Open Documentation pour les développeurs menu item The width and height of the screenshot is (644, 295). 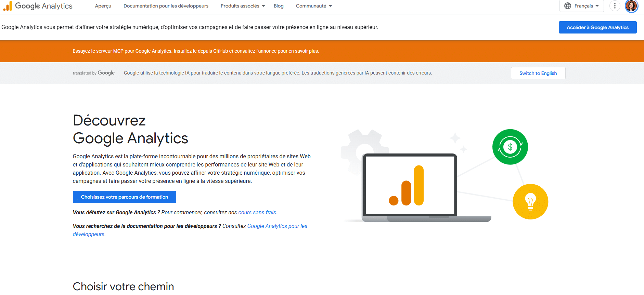click(x=166, y=6)
